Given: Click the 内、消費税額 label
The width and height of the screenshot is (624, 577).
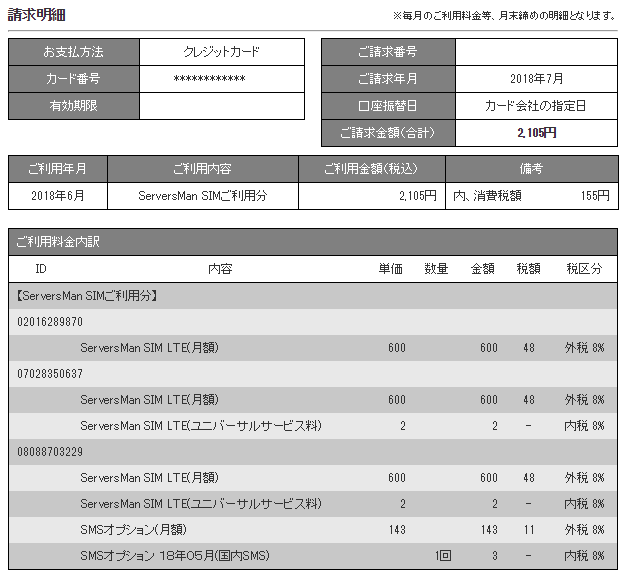Looking at the screenshot, I should click(488, 196).
